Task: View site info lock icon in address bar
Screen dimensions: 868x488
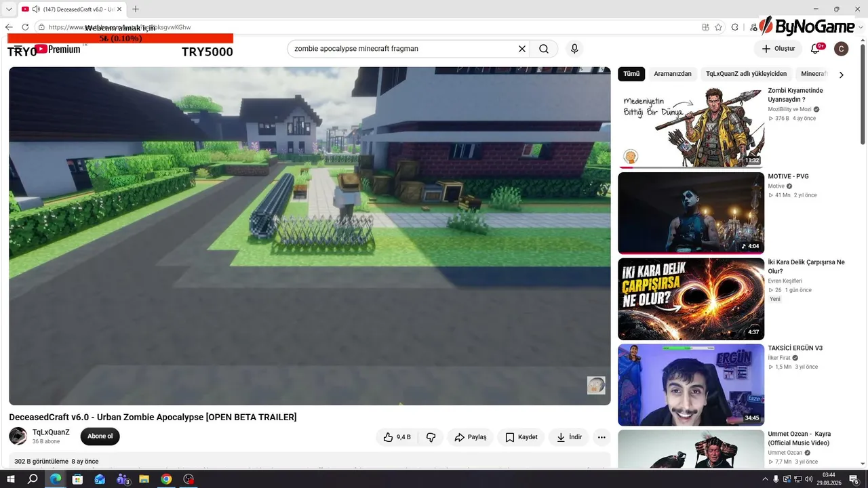Action: click(x=41, y=27)
